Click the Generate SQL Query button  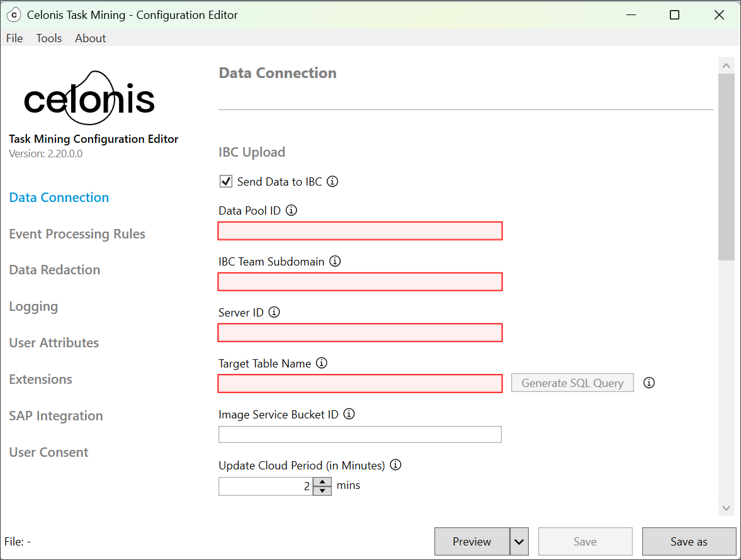pyautogui.click(x=572, y=383)
